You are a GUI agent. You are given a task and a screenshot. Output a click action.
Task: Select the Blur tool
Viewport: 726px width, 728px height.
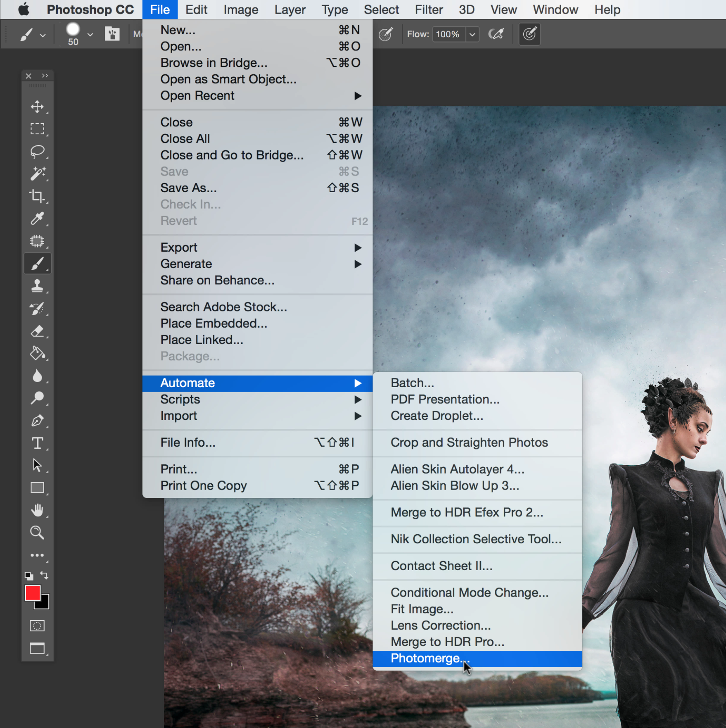pyautogui.click(x=37, y=376)
